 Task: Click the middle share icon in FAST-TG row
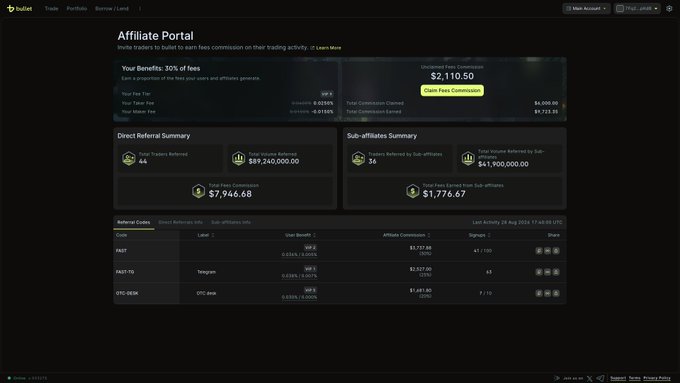click(x=547, y=272)
